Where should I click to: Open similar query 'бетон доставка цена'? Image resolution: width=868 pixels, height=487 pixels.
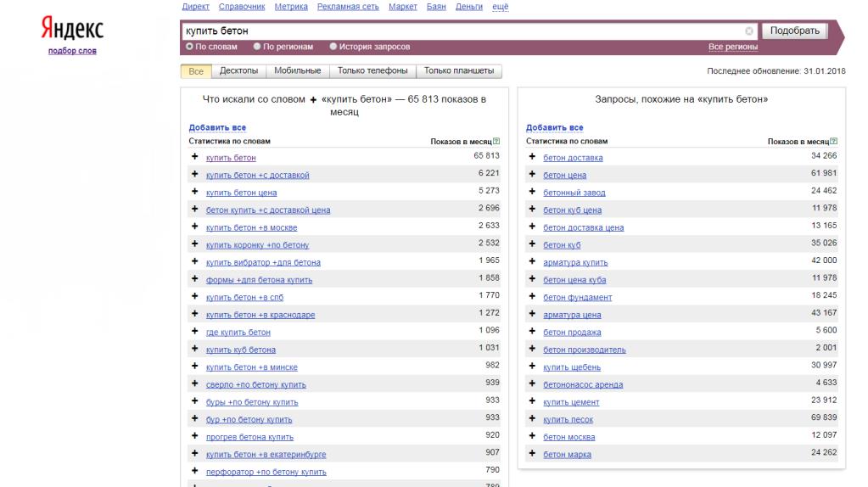(x=584, y=227)
